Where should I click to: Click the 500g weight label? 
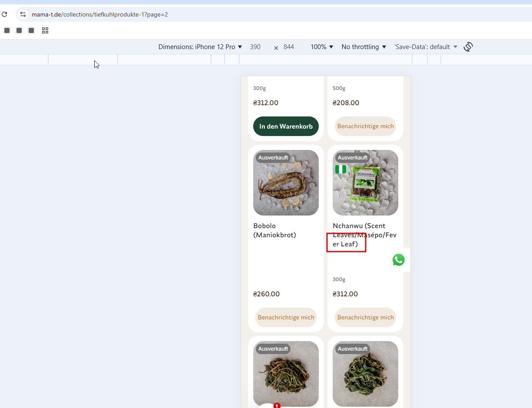(x=339, y=88)
